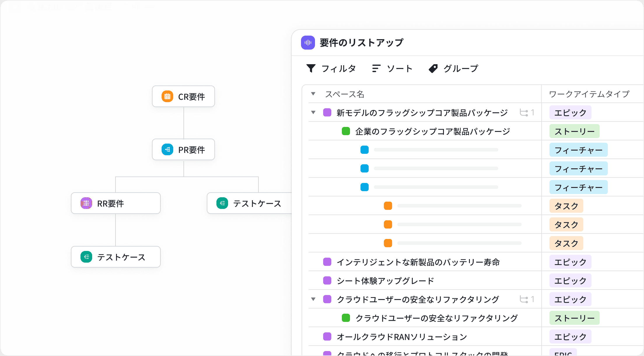Open シート体験アップグレード epic row
Viewport: 644px width, 356px height.
(385, 280)
